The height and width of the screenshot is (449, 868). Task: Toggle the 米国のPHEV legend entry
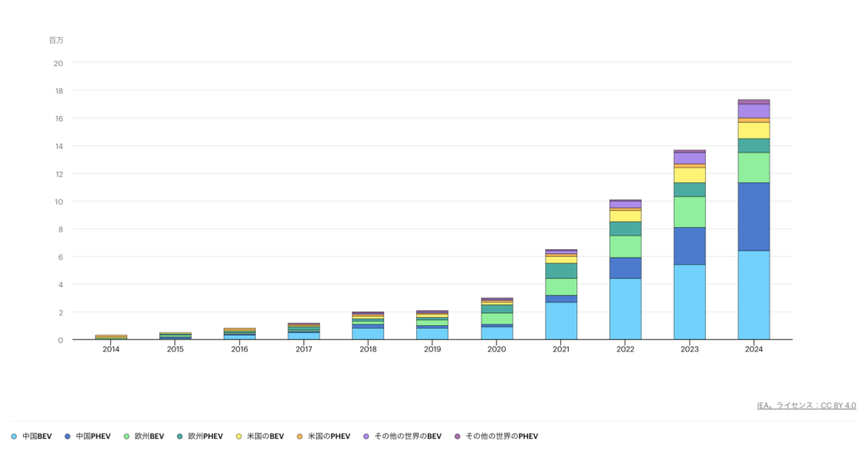[323, 436]
